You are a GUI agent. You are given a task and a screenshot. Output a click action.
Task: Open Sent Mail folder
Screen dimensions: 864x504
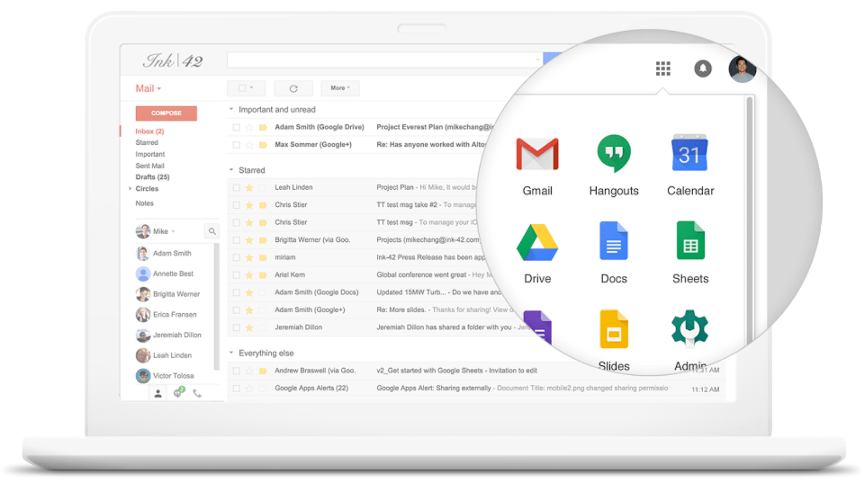click(150, 166)
